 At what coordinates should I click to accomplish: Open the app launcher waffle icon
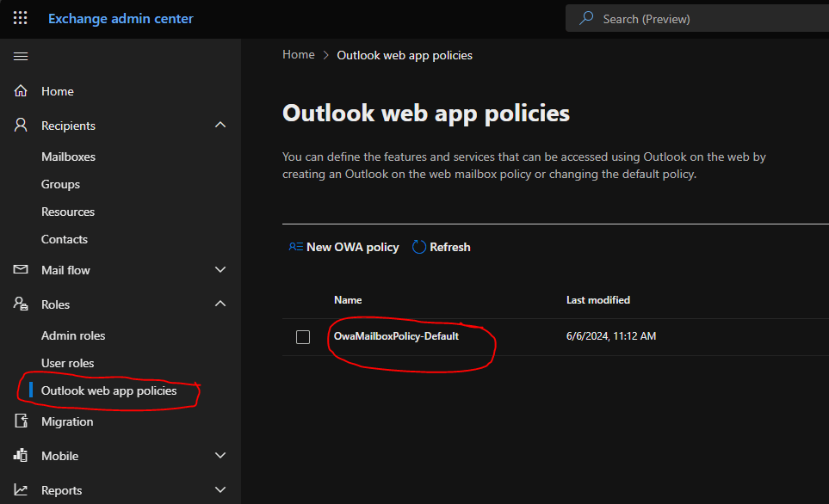[x=20, y=18]
